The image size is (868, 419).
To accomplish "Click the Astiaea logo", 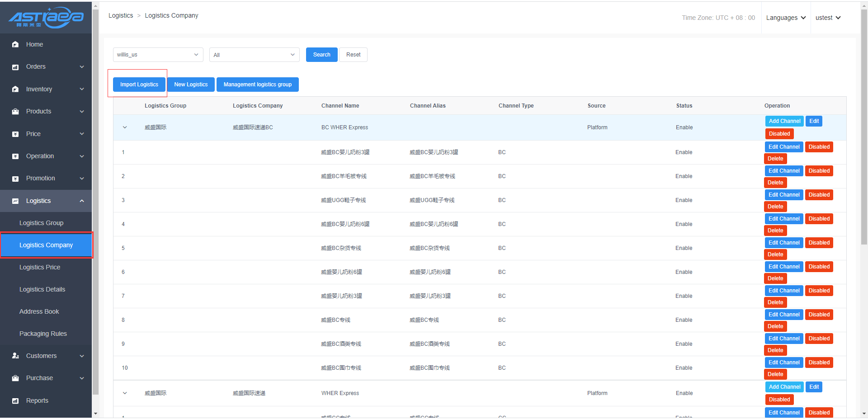I will [46, 17].
